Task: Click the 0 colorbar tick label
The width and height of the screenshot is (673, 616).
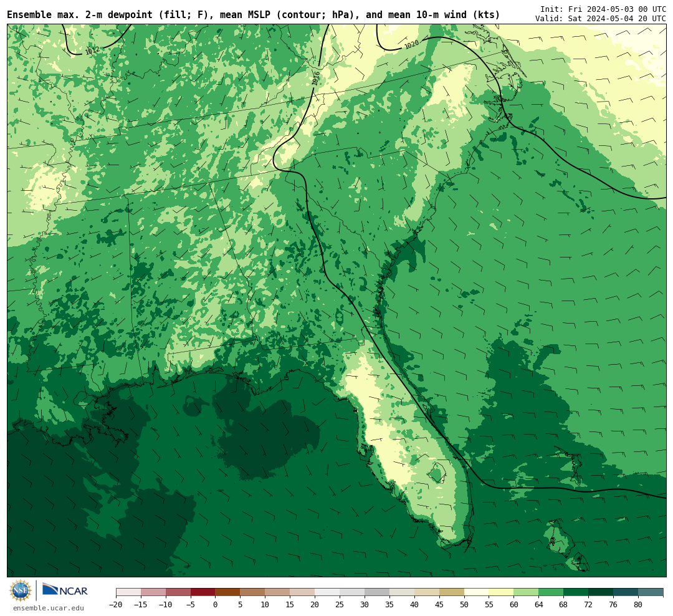Action: pyautogui.click(x=216, y=604)
